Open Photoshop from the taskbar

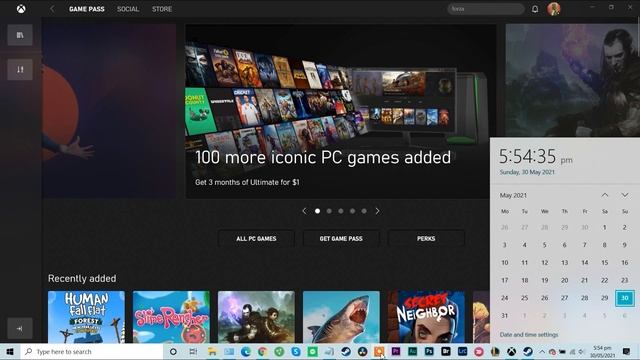tap(429, 351)
